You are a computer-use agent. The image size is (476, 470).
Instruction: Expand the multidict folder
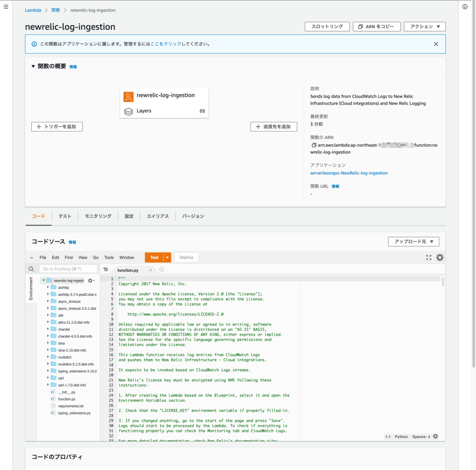48,357
